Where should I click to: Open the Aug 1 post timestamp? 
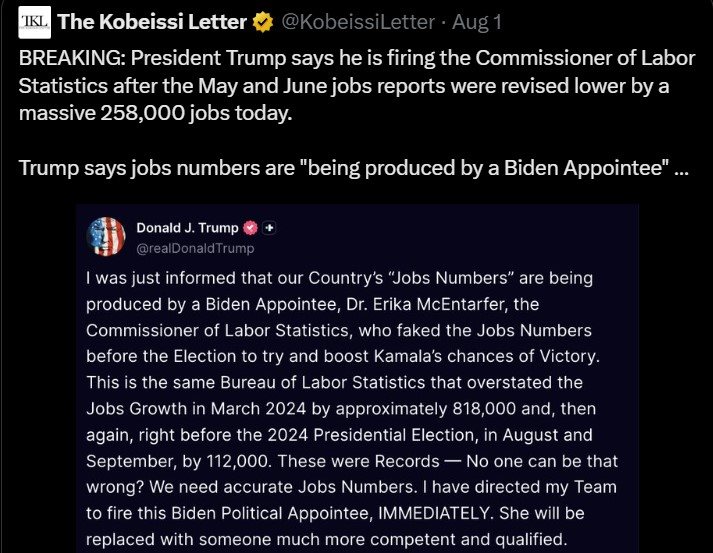point(477,22)
